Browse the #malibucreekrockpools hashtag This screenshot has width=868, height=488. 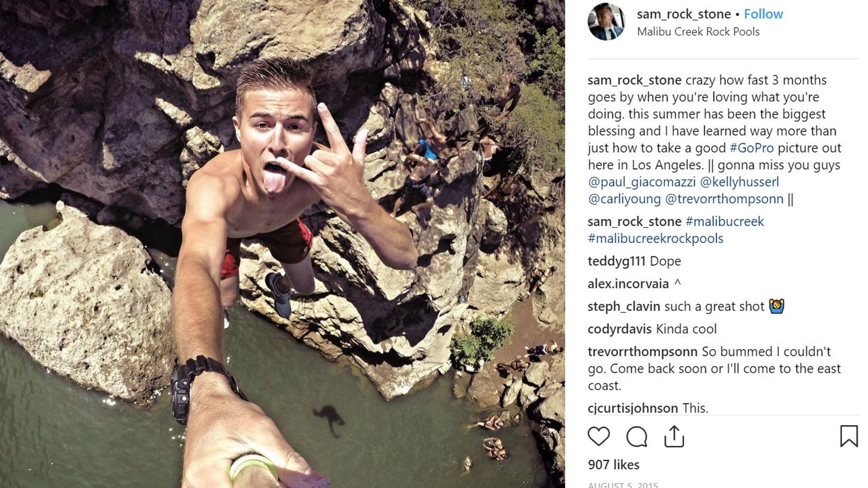click(655, 237)
